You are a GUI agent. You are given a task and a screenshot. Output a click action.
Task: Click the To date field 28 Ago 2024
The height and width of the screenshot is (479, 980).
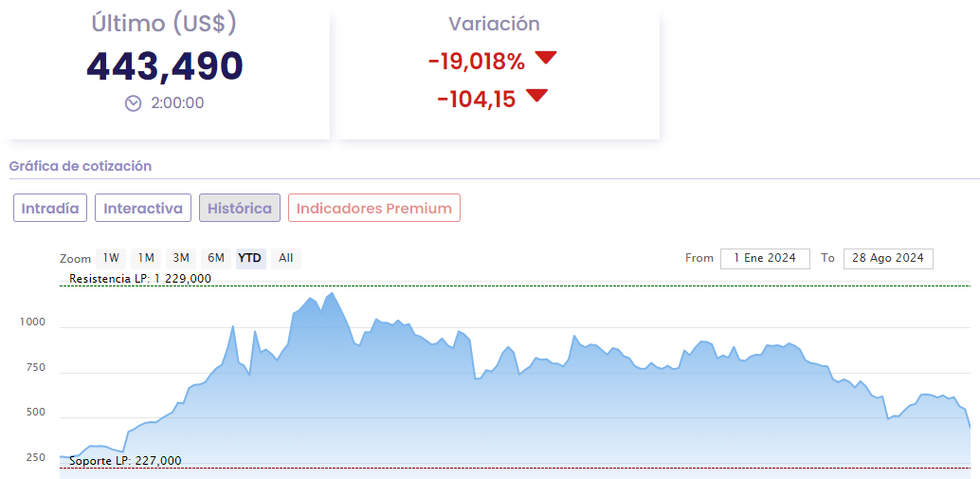[x=887, y=258]
